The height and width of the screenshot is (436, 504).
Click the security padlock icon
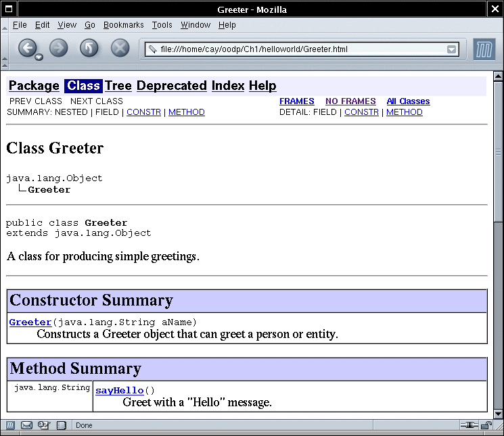[488, 425]
